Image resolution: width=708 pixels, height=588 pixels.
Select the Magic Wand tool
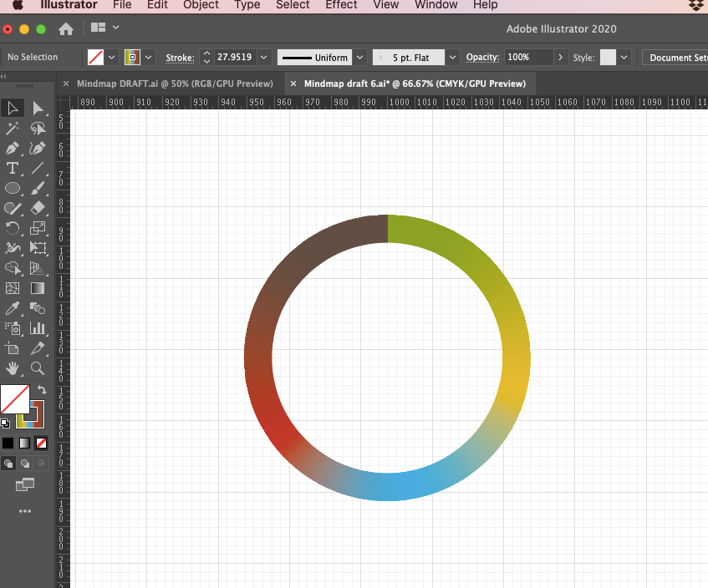coord(13,129)
